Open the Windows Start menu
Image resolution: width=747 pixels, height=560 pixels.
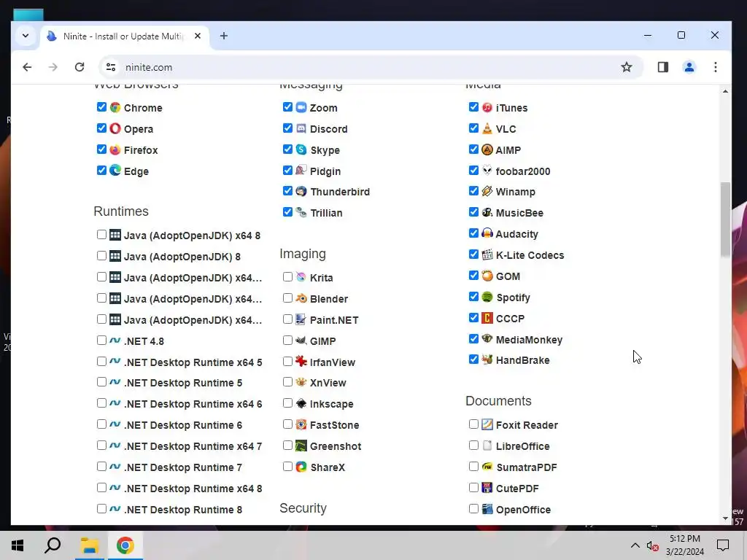(18, 545)
